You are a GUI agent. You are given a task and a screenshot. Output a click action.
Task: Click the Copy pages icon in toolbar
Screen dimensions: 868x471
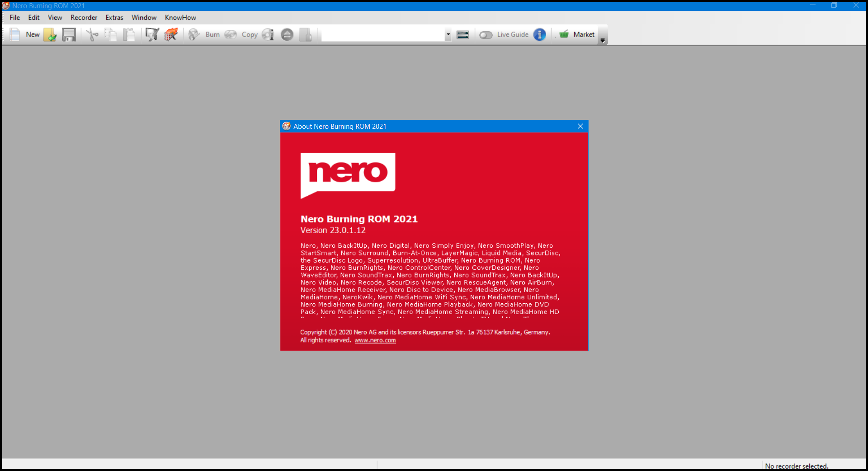pos(111,34)
